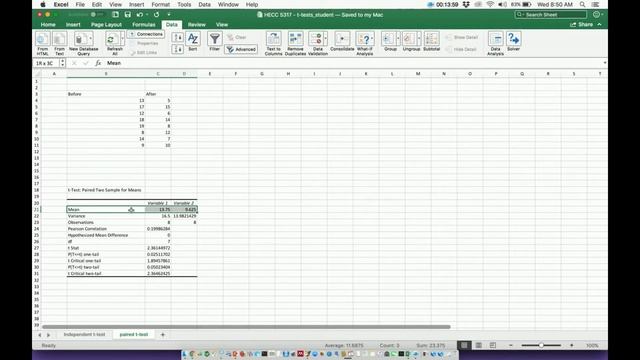The height and width of the screenshot is (360, 640).
Task: Open Data Validation
Action: point(318,44)
